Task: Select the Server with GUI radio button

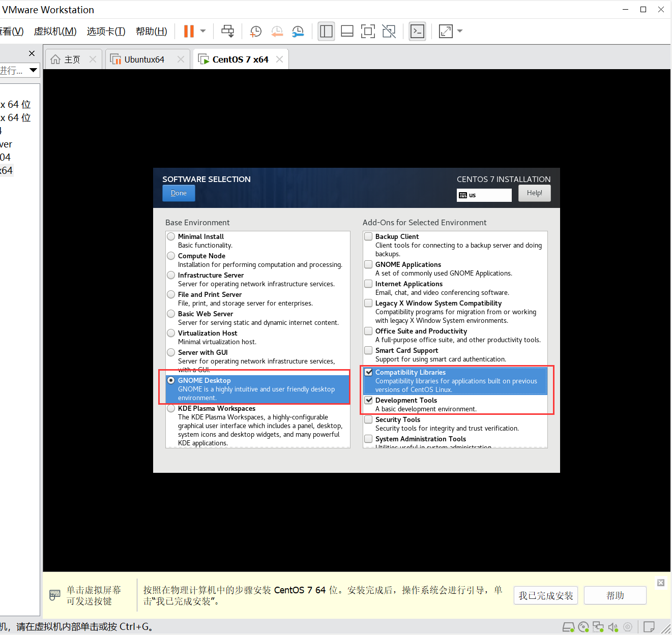Action: (171, 352)
